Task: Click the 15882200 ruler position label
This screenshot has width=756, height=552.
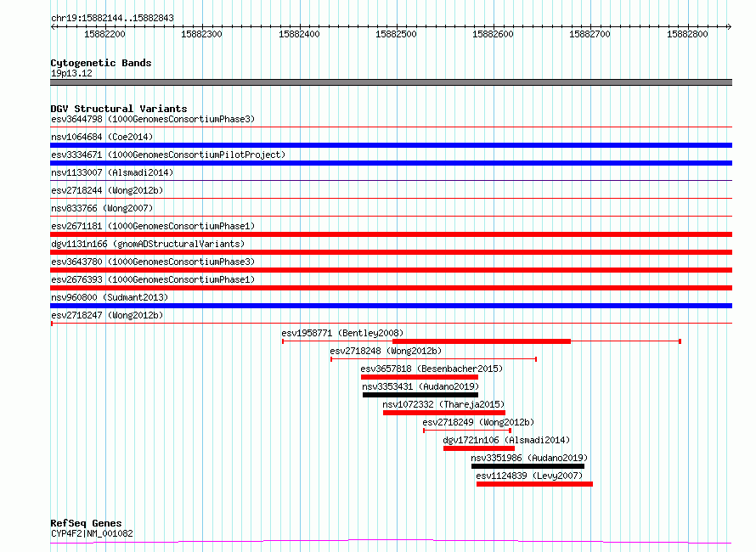Action: [104, 34]
